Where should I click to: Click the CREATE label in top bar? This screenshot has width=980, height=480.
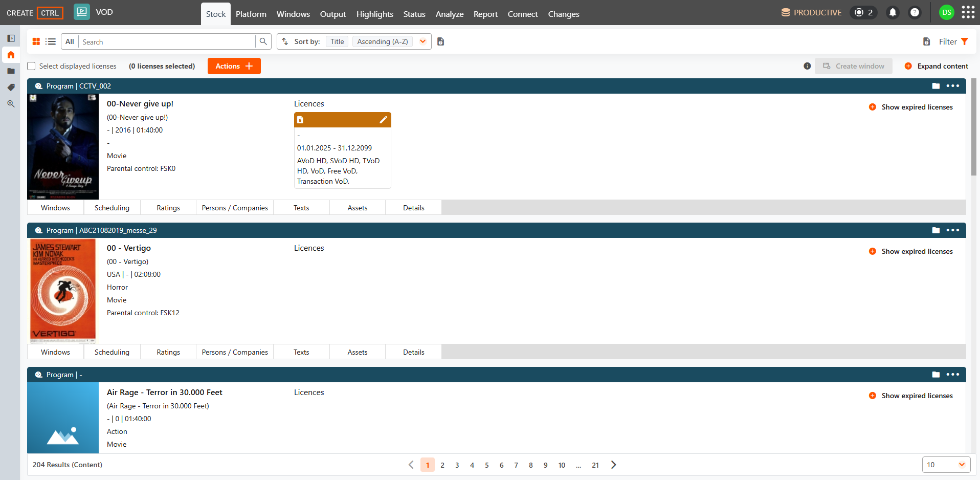pos(20,13)
